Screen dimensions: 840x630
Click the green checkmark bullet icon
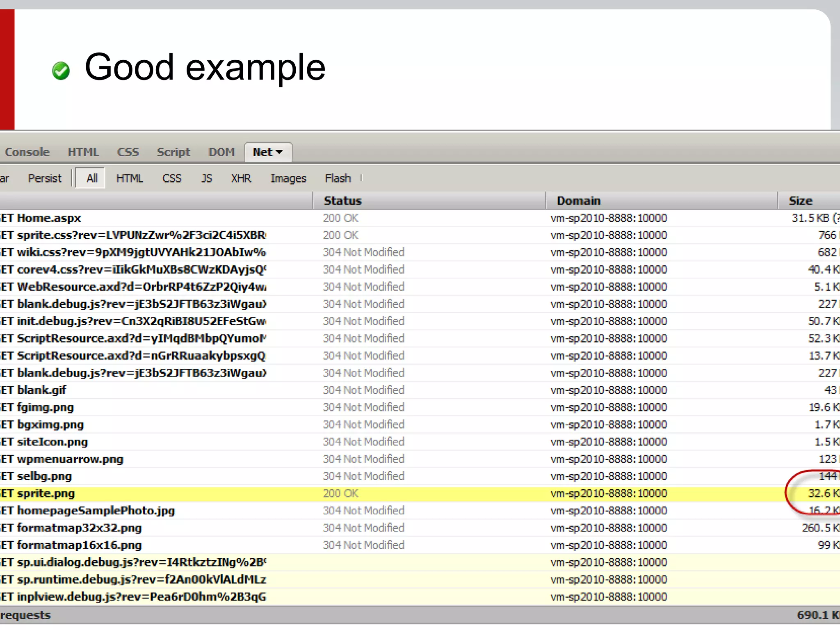[61, 71]
